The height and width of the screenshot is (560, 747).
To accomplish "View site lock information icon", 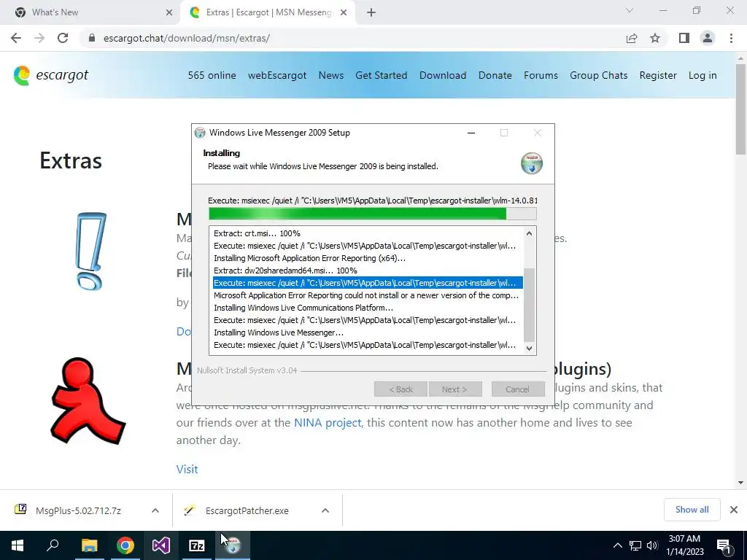I will 93,38.
